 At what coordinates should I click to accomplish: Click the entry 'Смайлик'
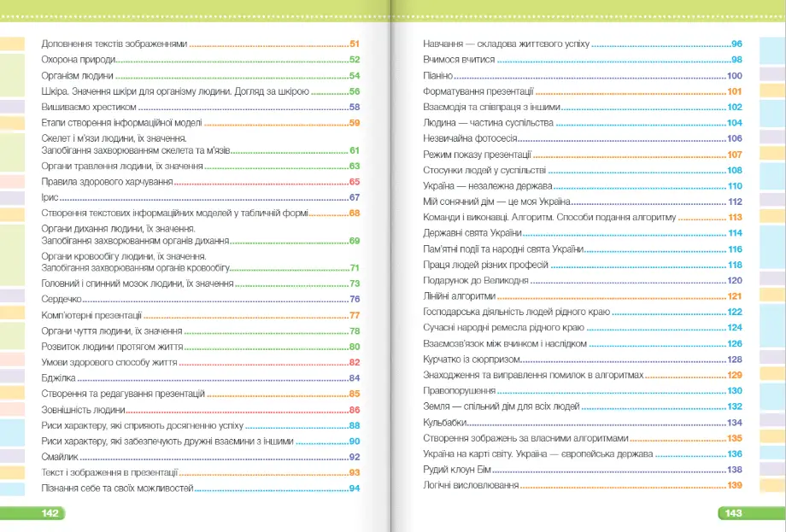pos(60,457)
